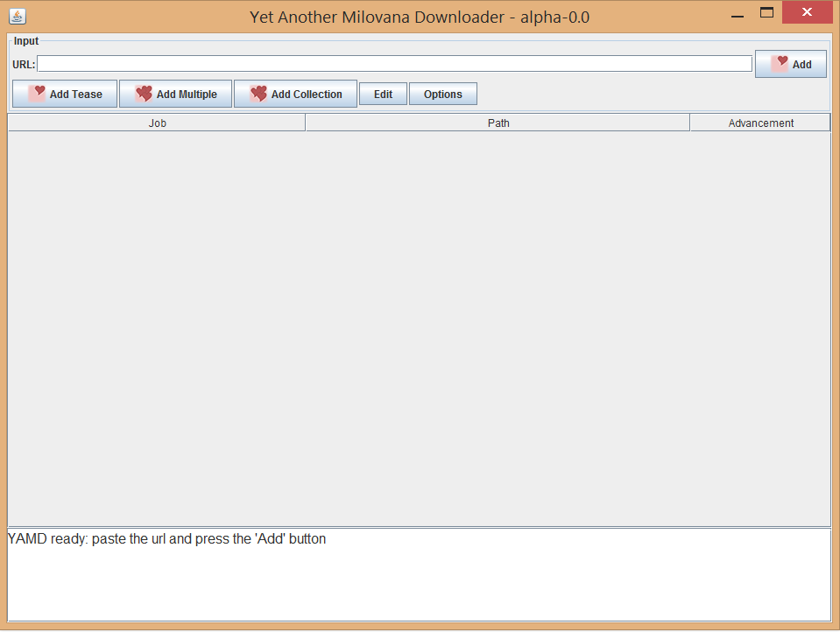Image resolution: width=840 pixels, height=632 pixels.
Task: Click the Add button beside the URL field
Action: coord(791,64)
